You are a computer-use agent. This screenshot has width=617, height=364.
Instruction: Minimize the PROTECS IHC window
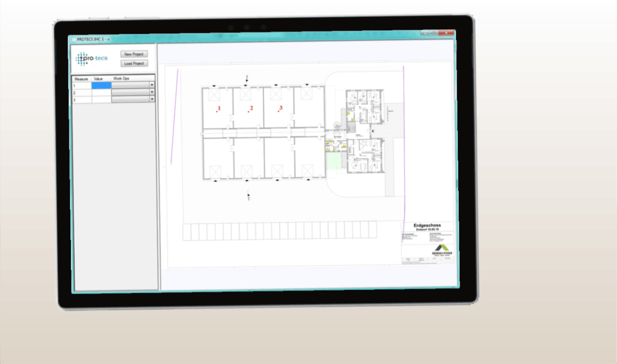tap(425, 33)
